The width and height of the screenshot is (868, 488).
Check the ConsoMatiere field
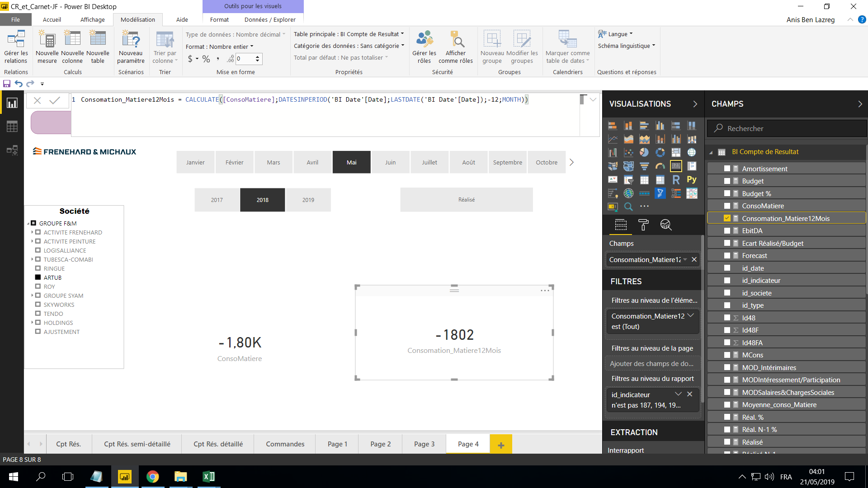pyautogui.click(x=727, y=206)
